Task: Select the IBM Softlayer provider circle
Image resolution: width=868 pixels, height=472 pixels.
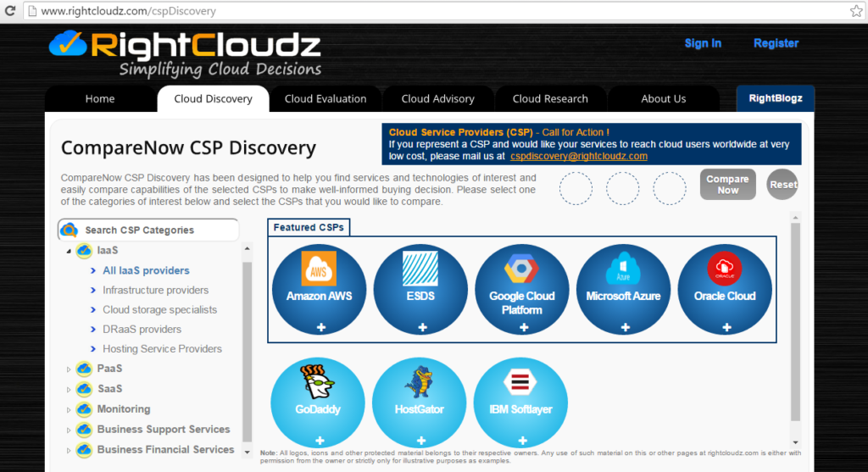Action: coord(521,403)
